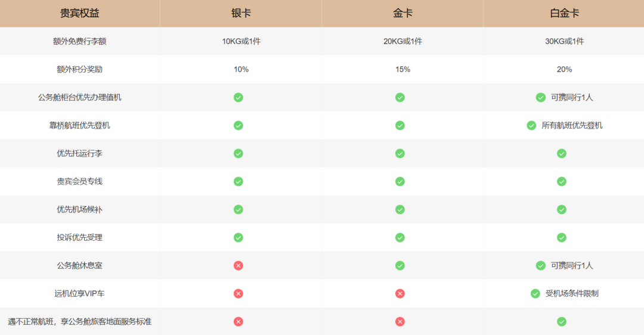Click the 银卡 check for 靠桥航班优先登机

238,125
